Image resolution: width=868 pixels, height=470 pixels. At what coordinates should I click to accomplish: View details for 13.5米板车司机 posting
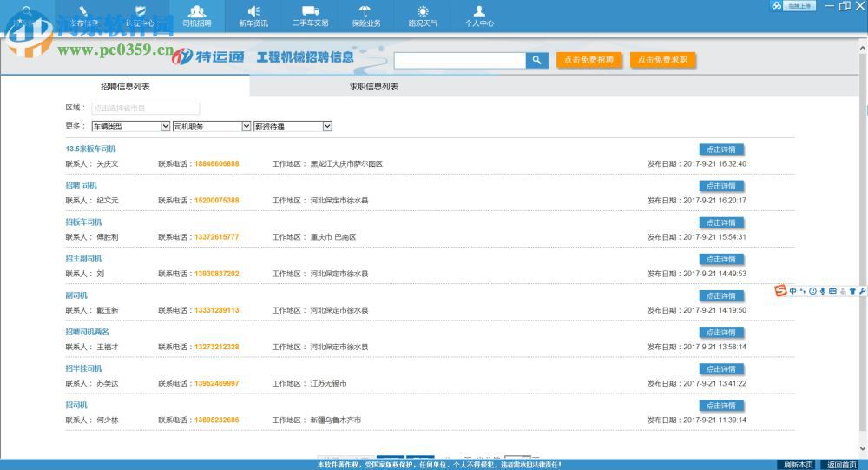point(720,149)
